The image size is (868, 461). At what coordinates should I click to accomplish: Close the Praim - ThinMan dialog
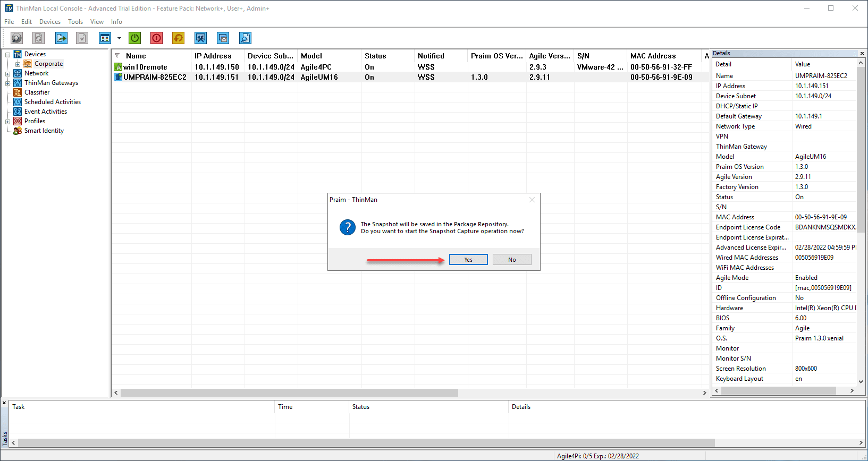pyautogui.click(x=532, y=200)
